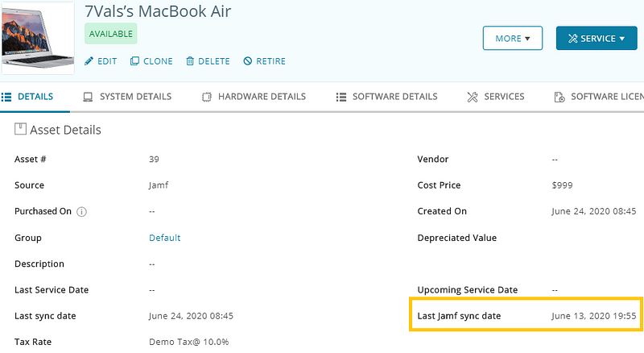Click the info icon beside Purchased On

81,212
